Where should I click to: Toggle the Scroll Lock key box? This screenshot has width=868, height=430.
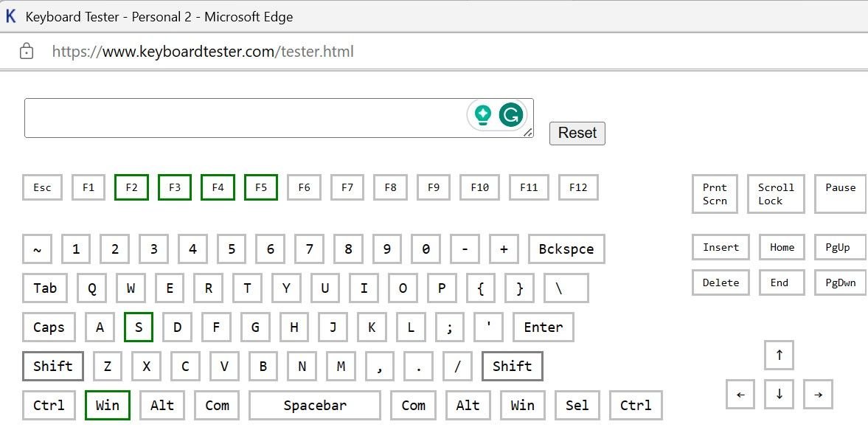(x=775, y=194)
